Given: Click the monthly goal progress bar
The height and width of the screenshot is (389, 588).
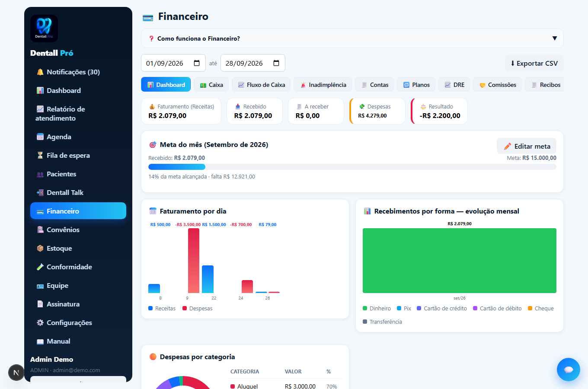Looking at the screenshot, I should (352, 167).
